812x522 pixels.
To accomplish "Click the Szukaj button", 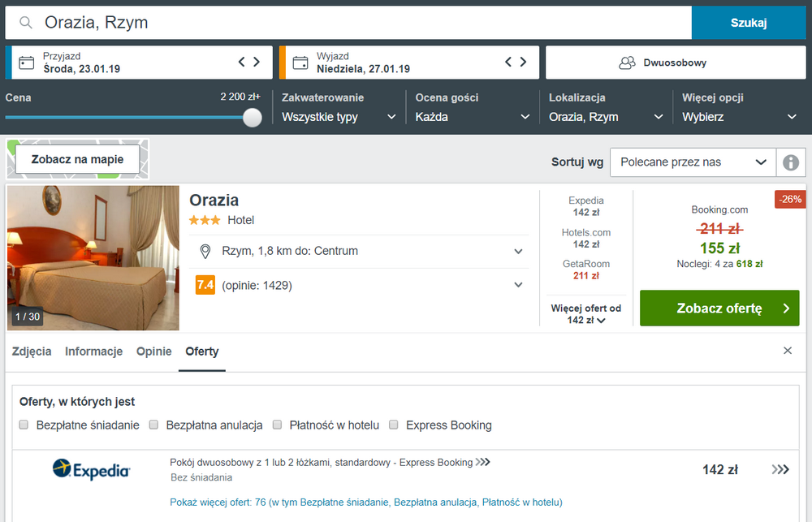I will 749,23.
